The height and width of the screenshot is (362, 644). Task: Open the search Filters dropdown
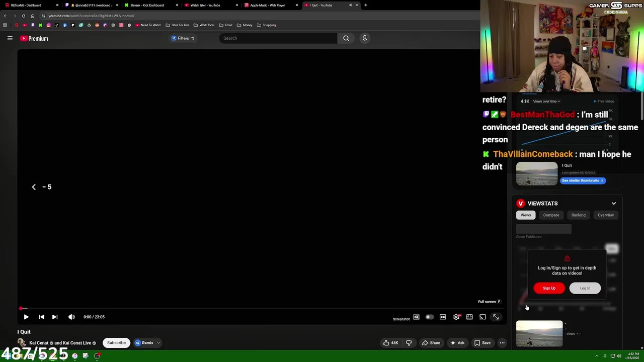click(183, 38)
